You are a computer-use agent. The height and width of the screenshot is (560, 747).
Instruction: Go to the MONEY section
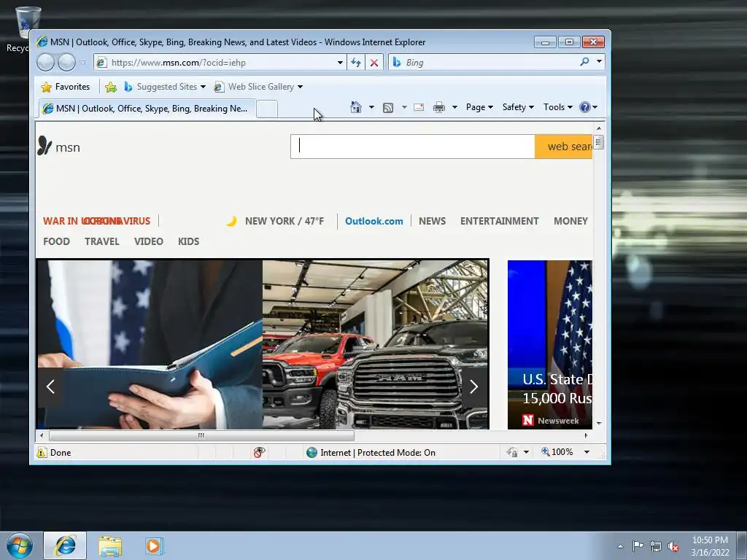coord(570,221)
